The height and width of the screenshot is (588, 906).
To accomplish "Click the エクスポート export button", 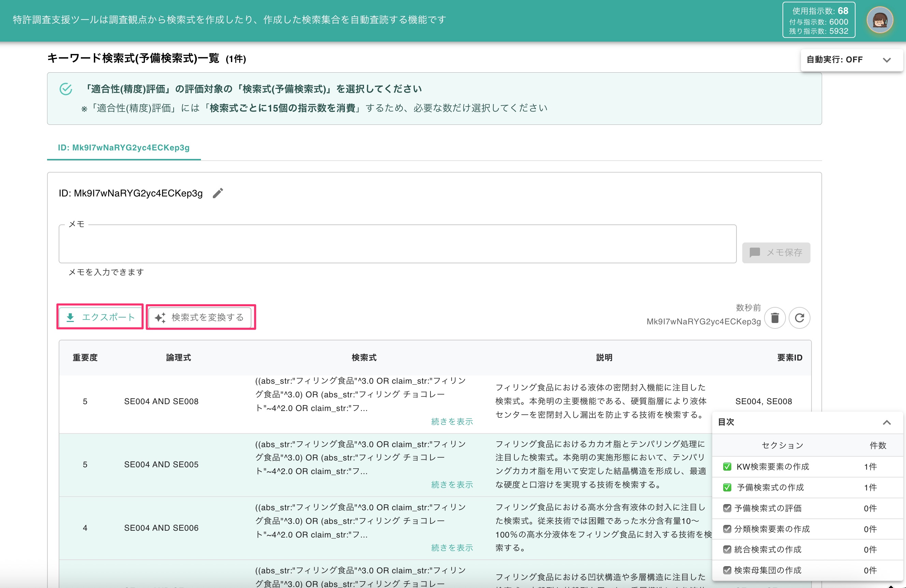I will pyautogui.click(x=101, y=317).
